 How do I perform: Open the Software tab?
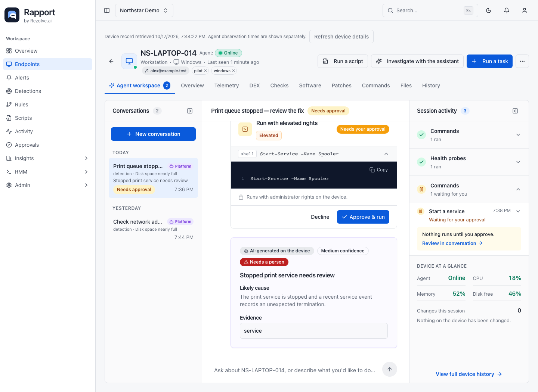click(310, 85)
